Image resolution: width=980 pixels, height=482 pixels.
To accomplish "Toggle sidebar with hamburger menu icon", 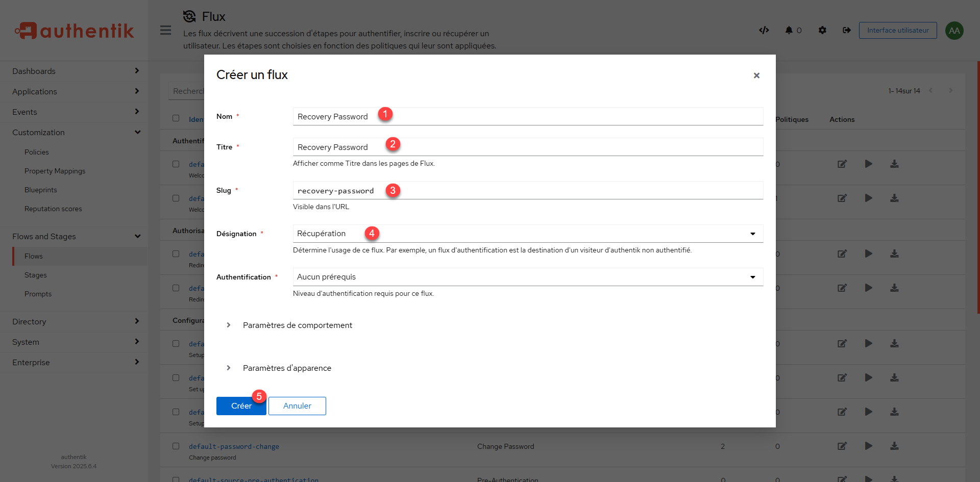I will click(165, 30).
